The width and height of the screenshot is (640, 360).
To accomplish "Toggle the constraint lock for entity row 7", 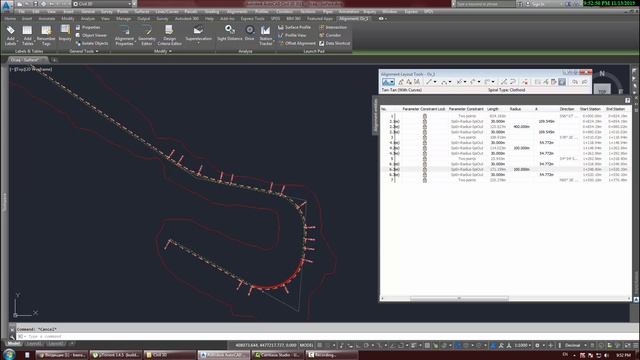I will click(424, 180).
